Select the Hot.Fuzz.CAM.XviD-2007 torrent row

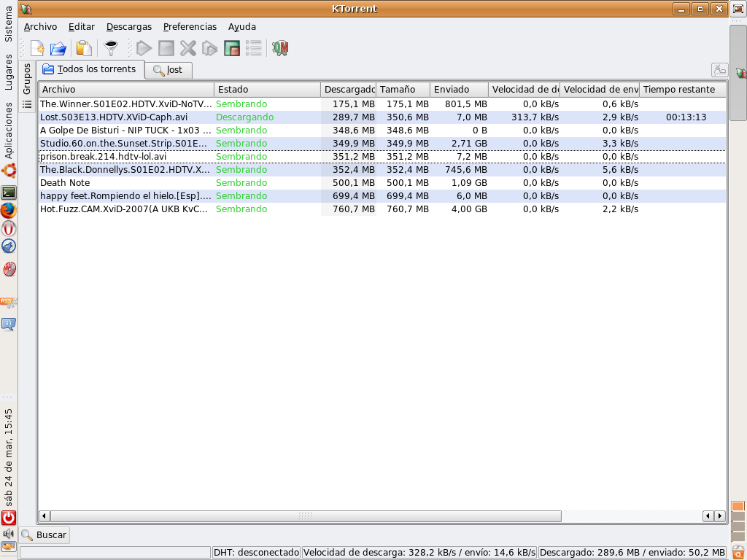(x=382, y=209)
